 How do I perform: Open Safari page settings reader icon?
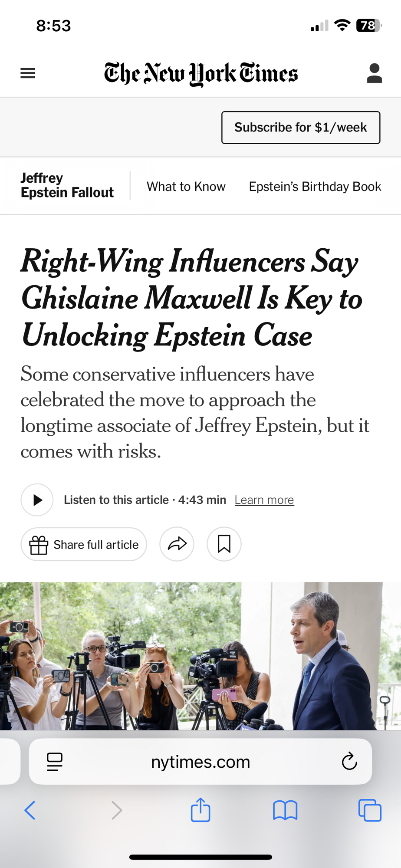tap(55, 762)
